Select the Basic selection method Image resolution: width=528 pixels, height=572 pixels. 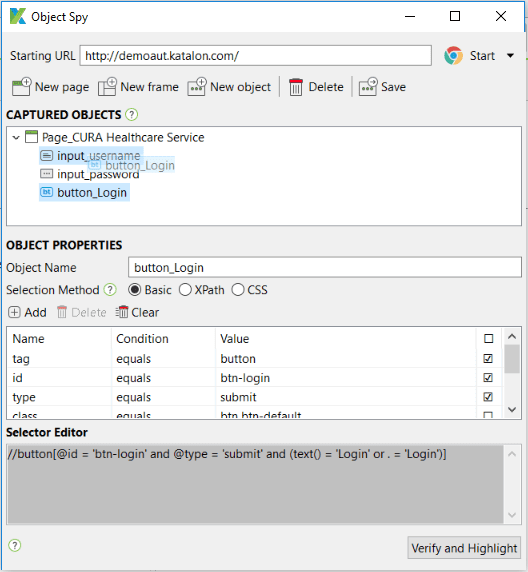[135, 290]
